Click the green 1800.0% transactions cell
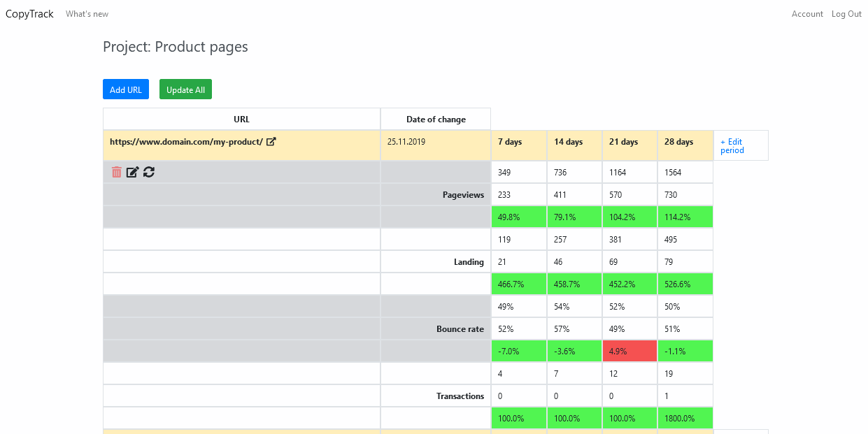 point(685,418)
